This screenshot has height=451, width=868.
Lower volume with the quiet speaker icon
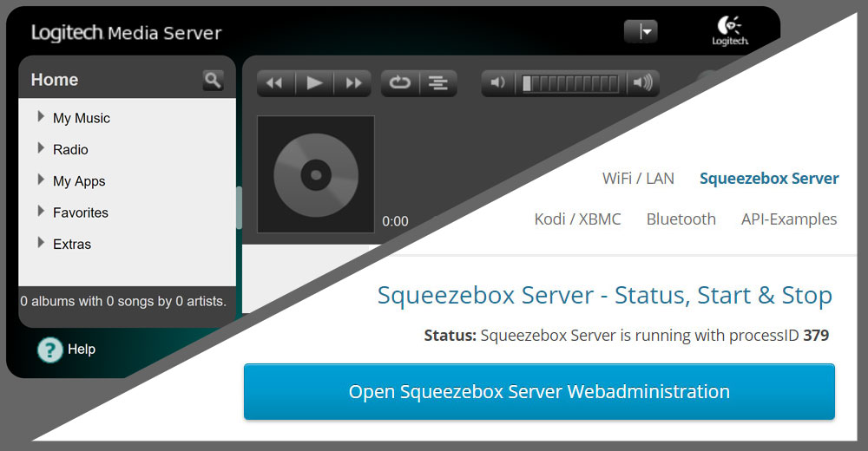[498, 83]
